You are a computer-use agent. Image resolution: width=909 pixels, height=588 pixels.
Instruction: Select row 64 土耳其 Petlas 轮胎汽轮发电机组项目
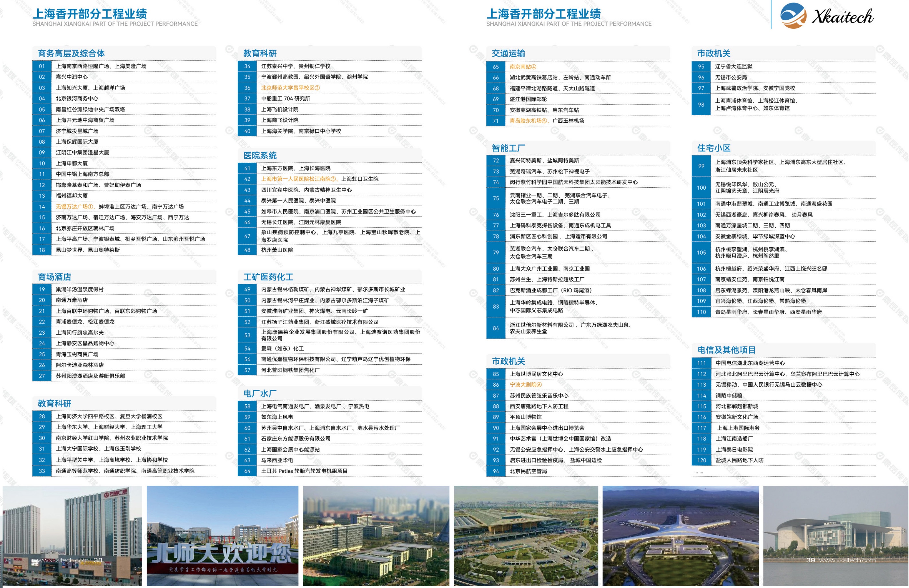(330, 471)
